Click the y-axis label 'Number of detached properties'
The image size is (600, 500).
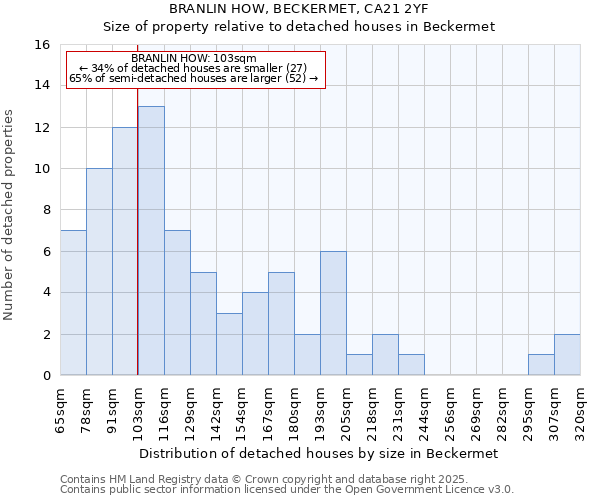[x=8, y=215]
